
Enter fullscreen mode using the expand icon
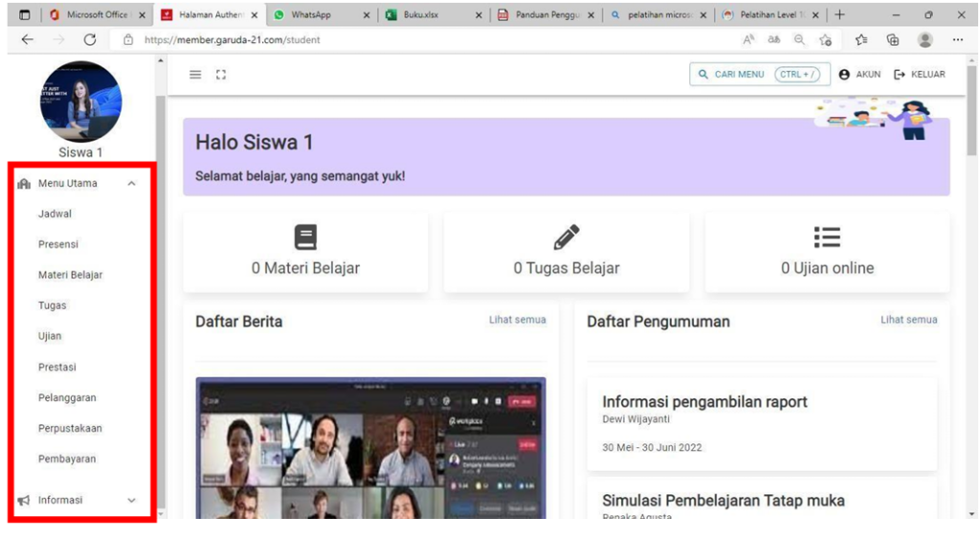click(x=221, y=75)
